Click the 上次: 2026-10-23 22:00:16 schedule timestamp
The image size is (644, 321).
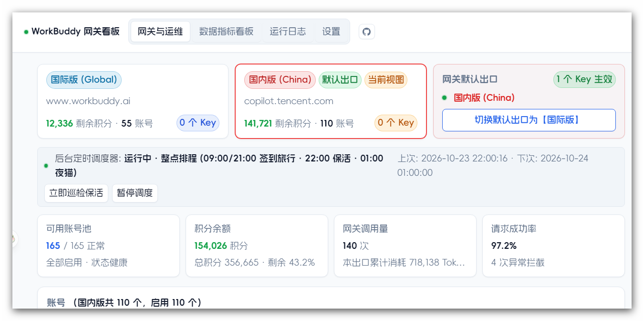coord(452,159)
